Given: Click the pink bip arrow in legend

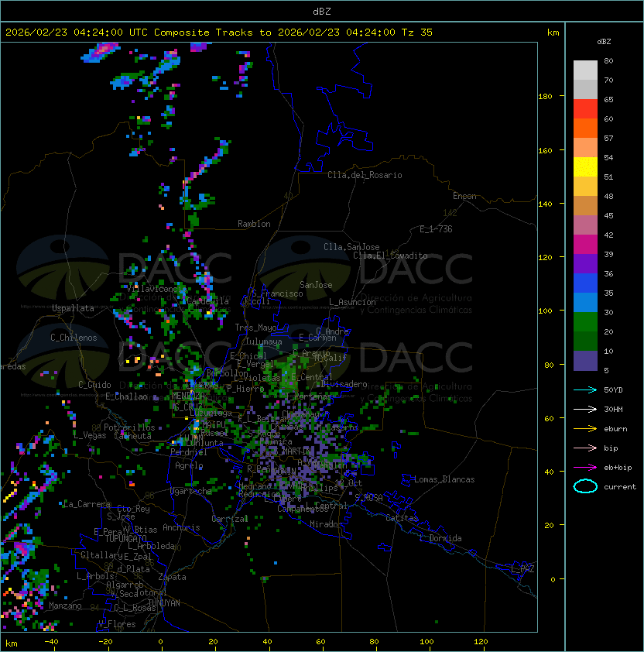Looking at the screenshot, I should [585, 448].
